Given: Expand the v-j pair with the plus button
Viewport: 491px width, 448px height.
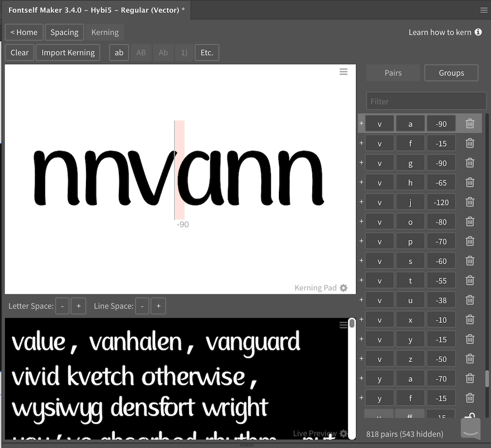Looking at the screenshot, I should click(x=361, y=202).
